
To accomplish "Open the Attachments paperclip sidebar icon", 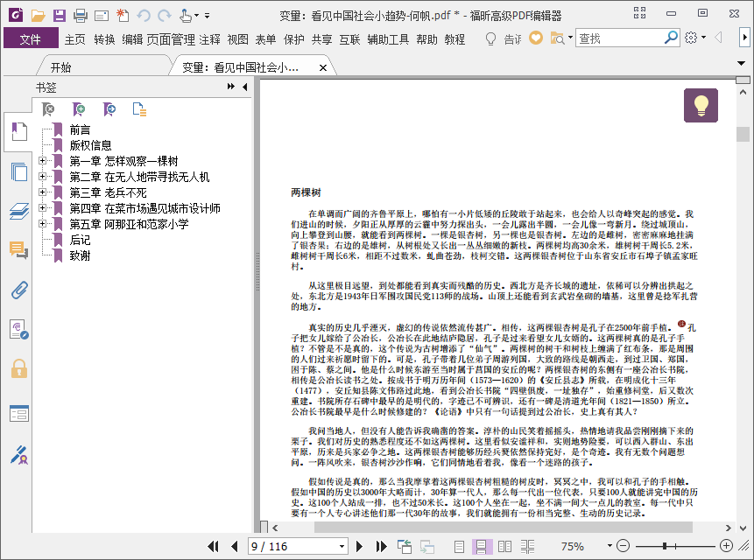I will [18, 290].
